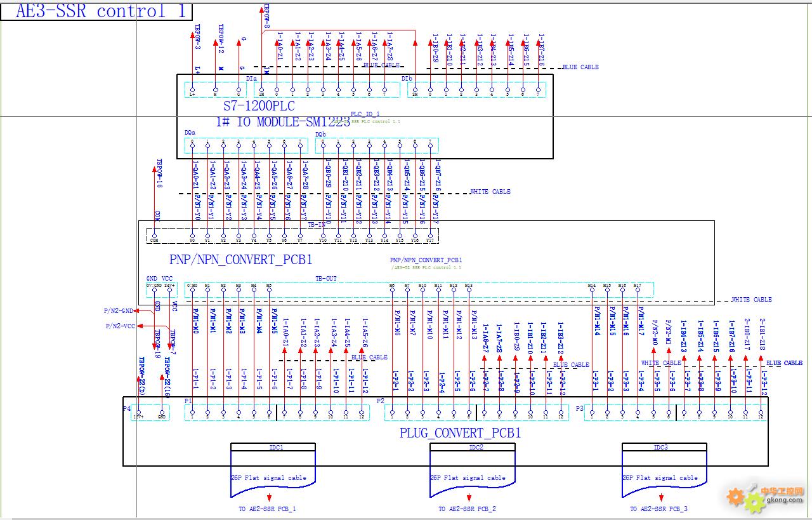Select the 'GND VCC' label above power terminals
Image resolution: width=812 pixels, height=520 pixels.
159,279
